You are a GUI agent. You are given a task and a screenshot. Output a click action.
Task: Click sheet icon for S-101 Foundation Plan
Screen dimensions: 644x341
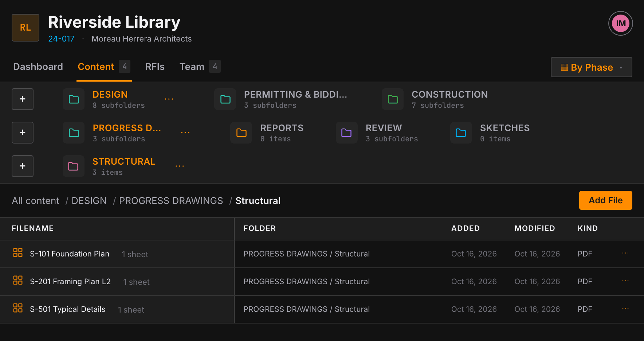click(18, 252)
